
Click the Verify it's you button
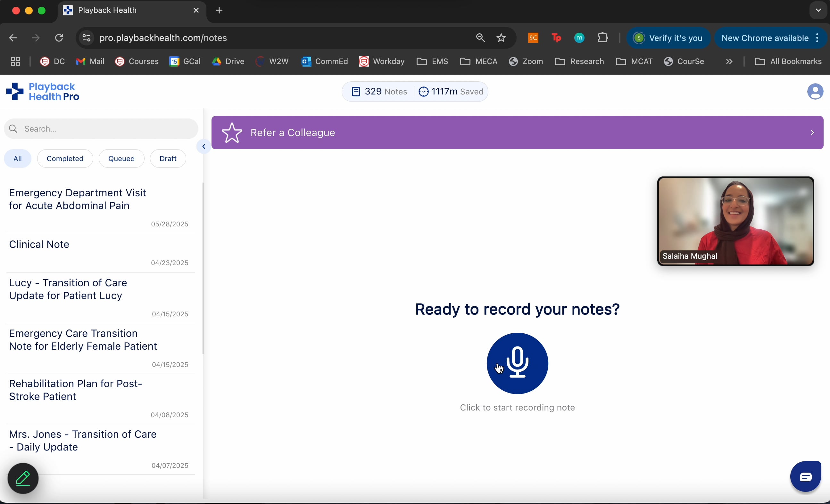tap(669, 38)
